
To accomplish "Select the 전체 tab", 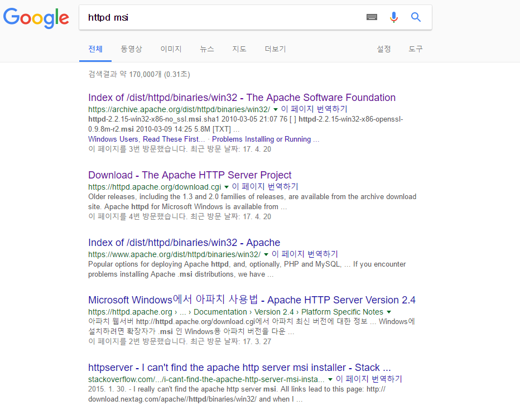I will coord(95,49).
